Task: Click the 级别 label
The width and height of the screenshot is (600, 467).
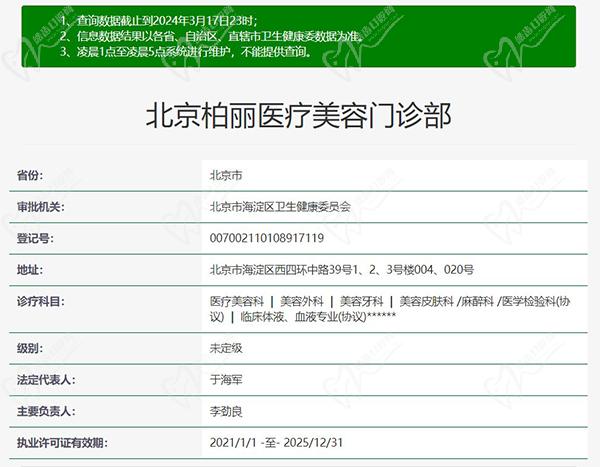Action: tap(30, 348)
